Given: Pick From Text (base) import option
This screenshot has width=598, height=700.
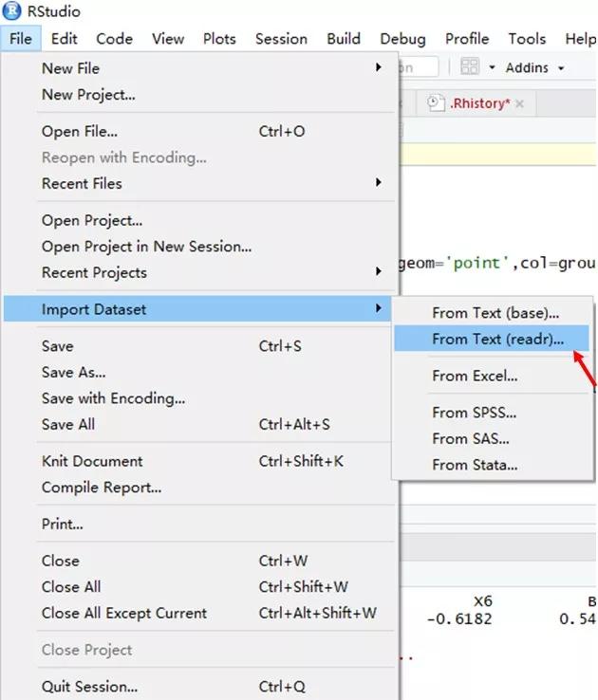Looking at the screenshot, I should [495, 312].
